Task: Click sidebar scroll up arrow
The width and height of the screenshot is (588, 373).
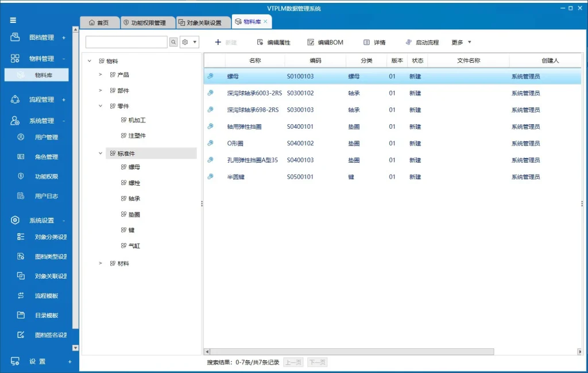Action: [75, 29]
